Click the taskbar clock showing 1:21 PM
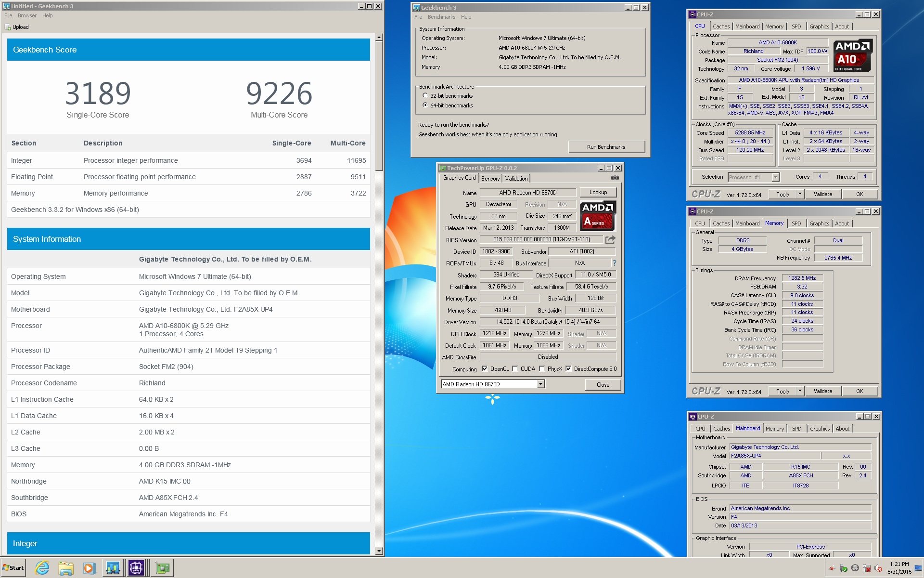 pos(899,568)
